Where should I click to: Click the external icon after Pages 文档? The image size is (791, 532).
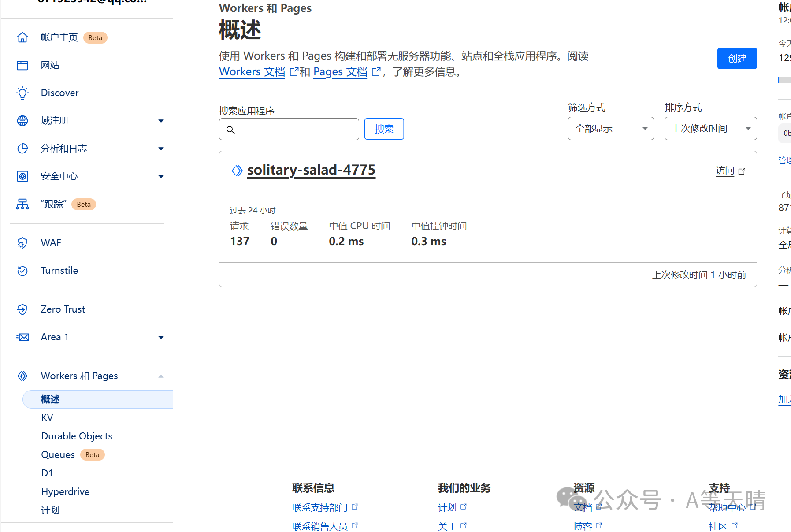coord(376,71)
